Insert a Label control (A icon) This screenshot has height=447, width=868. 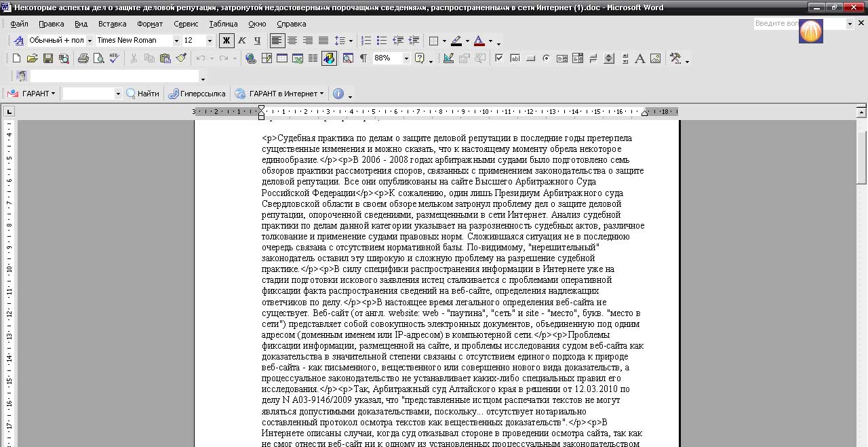click(639, 58)
